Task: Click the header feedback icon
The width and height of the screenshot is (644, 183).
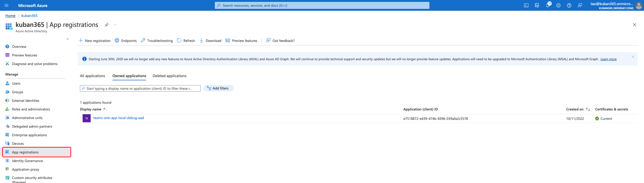Action: (580, 5)
